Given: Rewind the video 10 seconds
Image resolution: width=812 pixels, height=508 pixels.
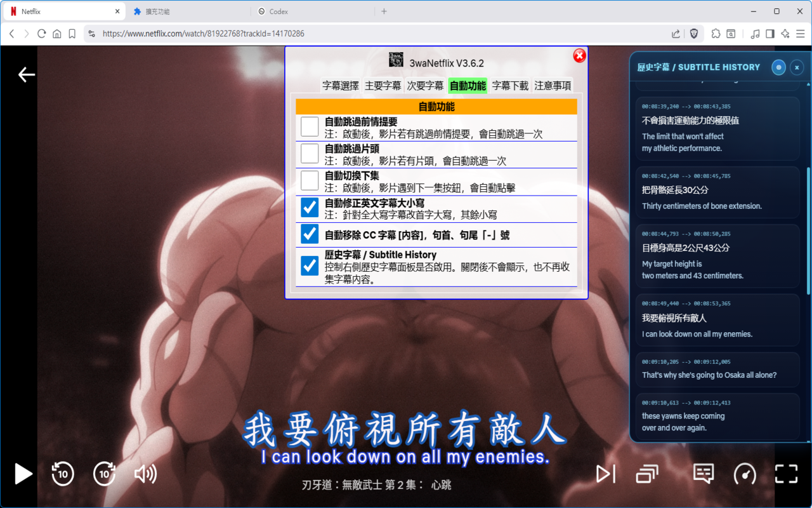Looking at the screenshot, I should (x=63, y=474).
